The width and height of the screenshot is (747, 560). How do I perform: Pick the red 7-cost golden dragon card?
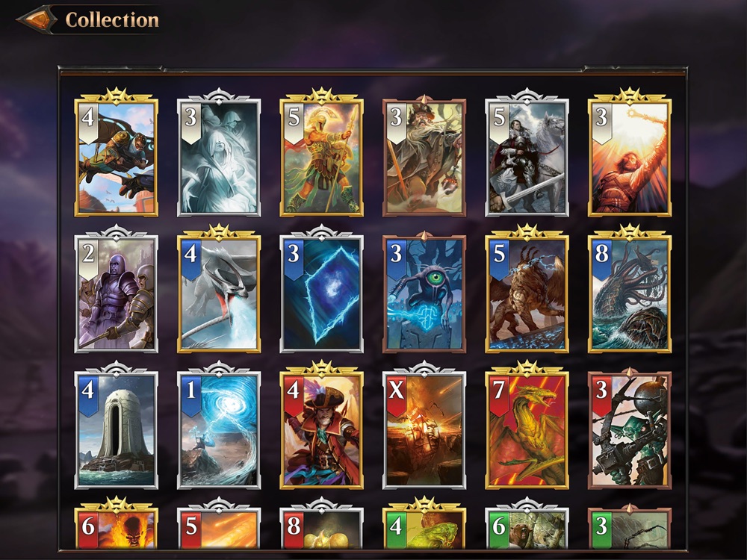[x=527, y=426]
